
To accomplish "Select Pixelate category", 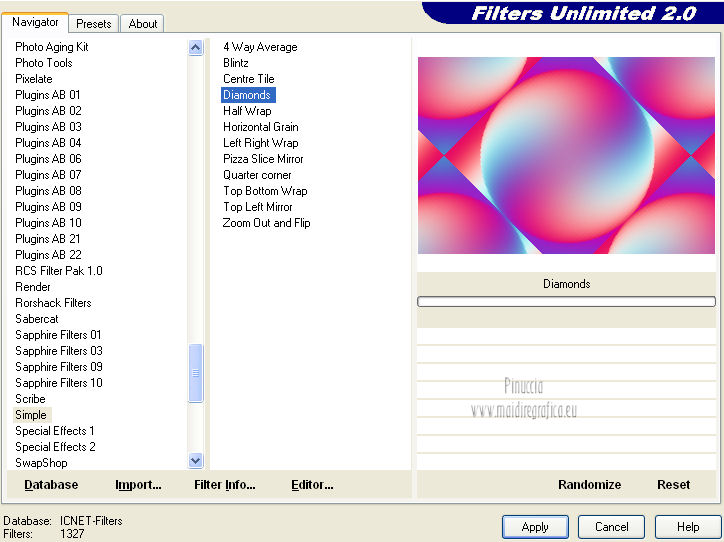I will tap(34, 79).
